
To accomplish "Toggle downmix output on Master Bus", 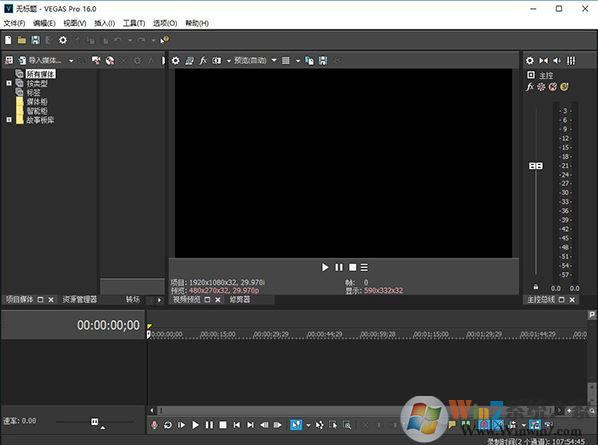I will [x=543, y=60].
